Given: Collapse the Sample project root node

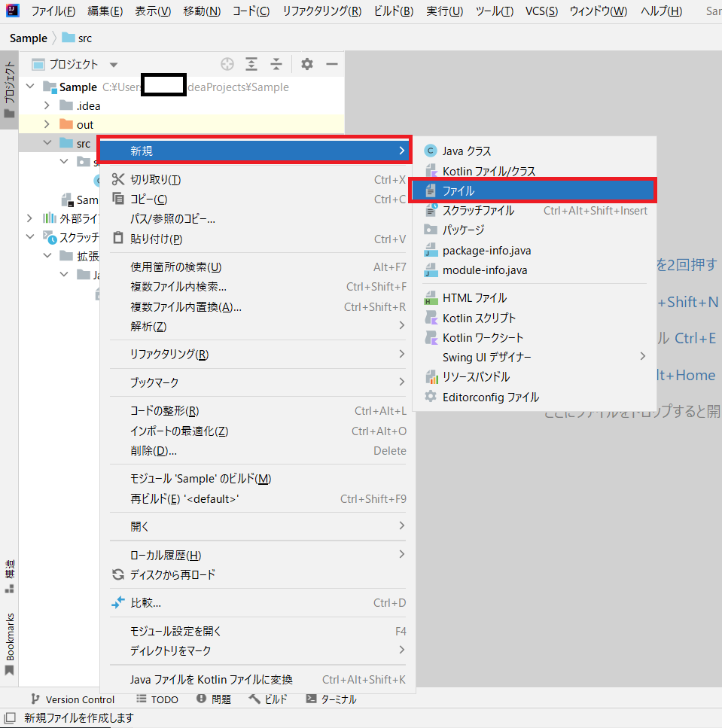Looking at the screenshot, I should (x=30, y=86).
